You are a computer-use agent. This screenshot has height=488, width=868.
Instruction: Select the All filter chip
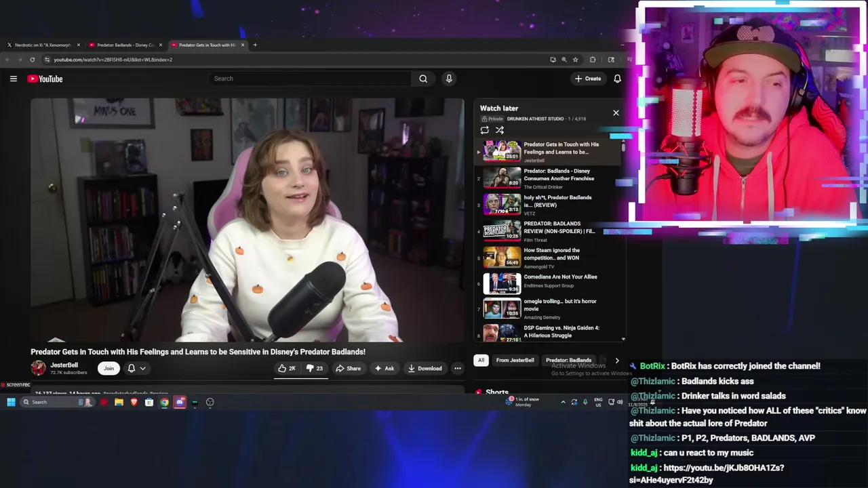481,360
